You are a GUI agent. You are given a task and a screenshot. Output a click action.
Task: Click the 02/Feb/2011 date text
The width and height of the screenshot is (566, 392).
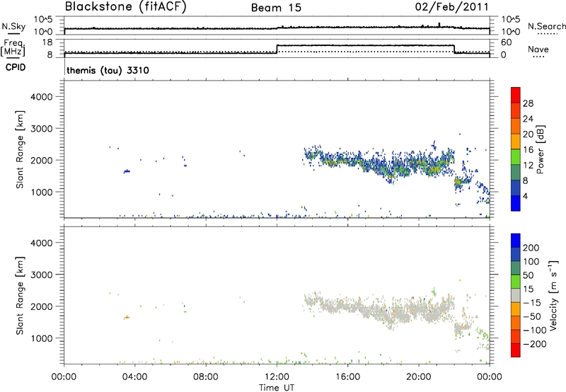[451, 7]
